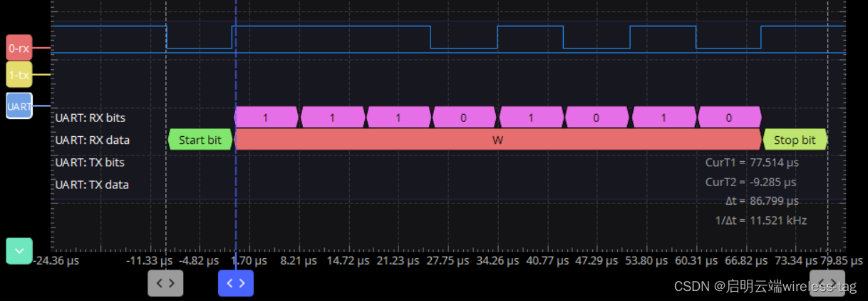The height and width of the screenshot is (301, 868).
Task: Click the UART: TX bits row label
Action: pos(90,162)
